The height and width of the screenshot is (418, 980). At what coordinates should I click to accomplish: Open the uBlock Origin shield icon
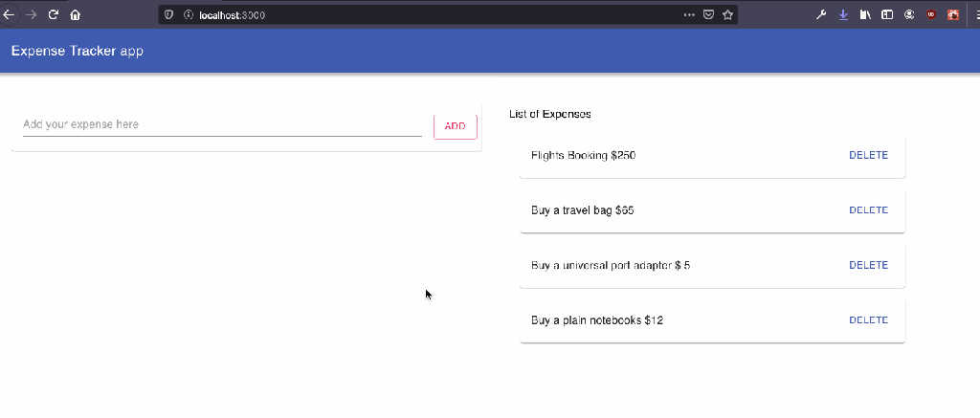tap(931, 14)
